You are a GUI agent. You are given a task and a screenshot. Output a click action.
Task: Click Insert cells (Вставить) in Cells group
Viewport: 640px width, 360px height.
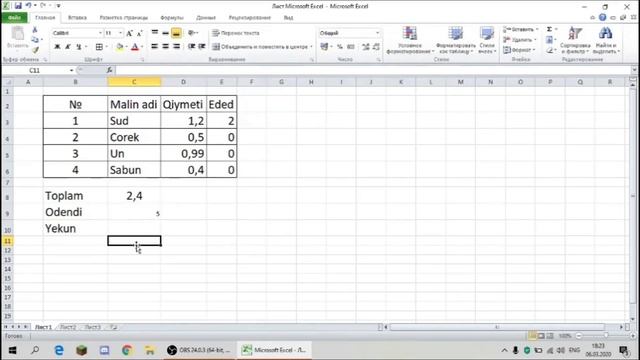[x=520, y=29]
